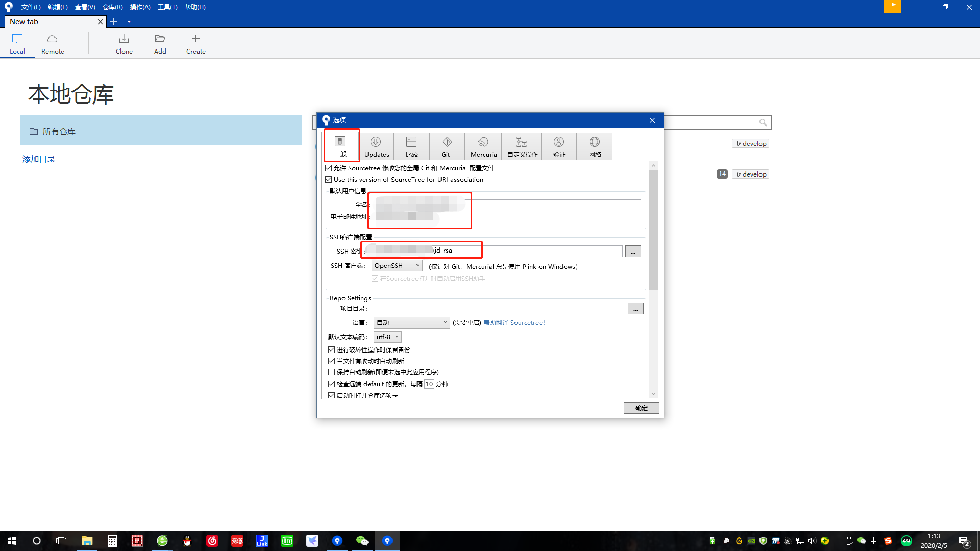
Task: Toggle 启动时打开仓库选项卡 checkbox
Action: (332, 395)
